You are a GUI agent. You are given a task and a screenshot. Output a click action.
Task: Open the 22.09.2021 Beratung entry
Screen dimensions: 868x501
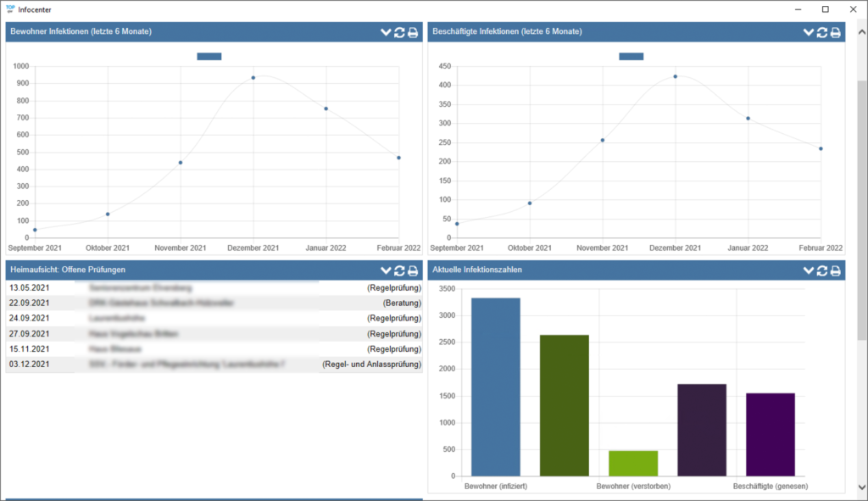(x=214, y=303)
